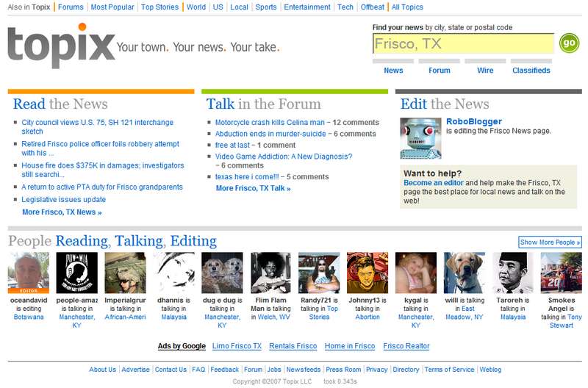Open Imperialgrunt's soldier avatar
Screen dimensions: 588x388
(125, 273)
